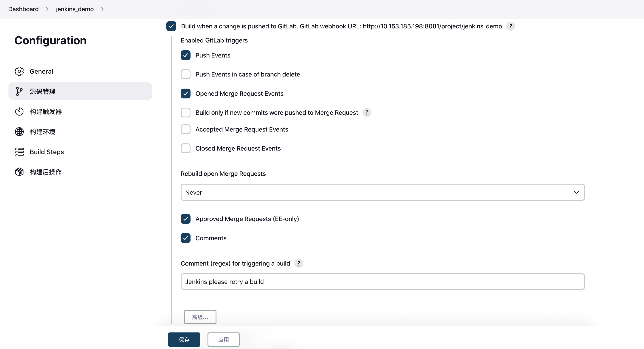This screenshot has height=349, width=644.
Task: Expand the jenkins_demo breadcrumb chevron
Action: pos(102,9)
